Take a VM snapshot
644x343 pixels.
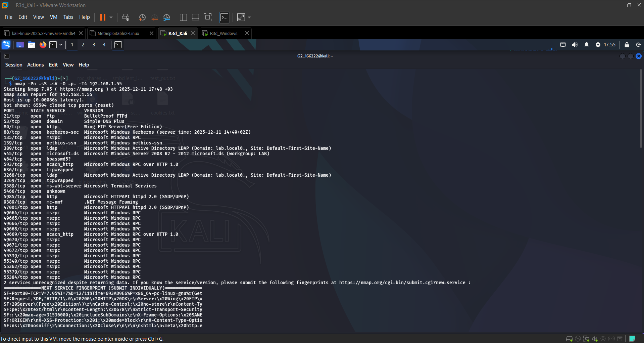[142, 17]
